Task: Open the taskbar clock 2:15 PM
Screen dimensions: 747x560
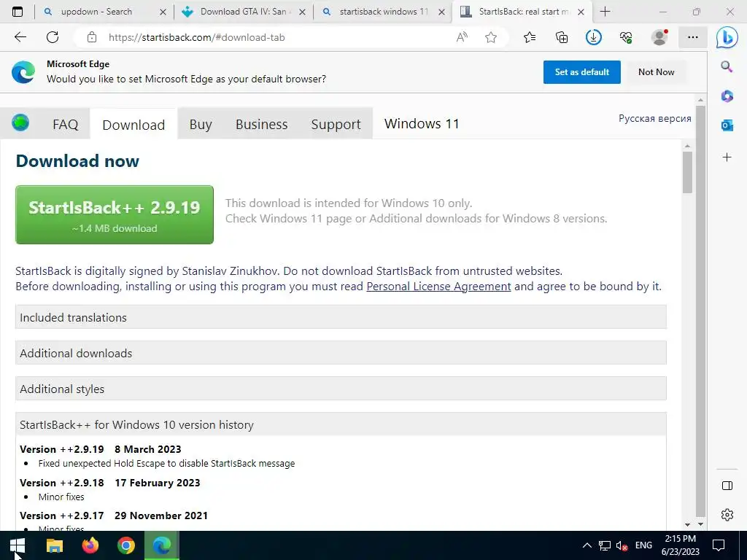Action: pos(681,545)
